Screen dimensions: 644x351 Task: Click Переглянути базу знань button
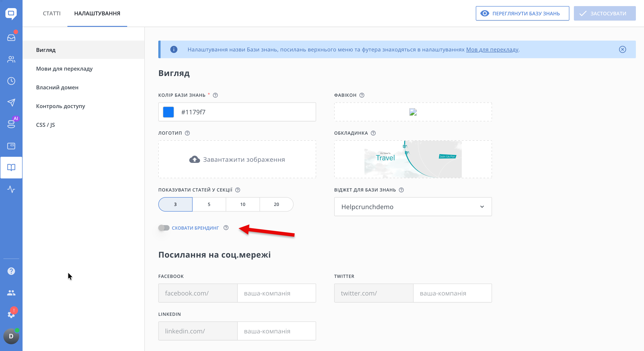point(522,13)
